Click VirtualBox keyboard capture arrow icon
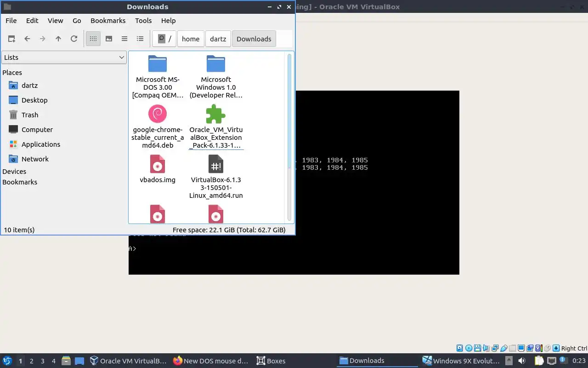The height and width of the screenshot is (368, 588). [556, 348]
